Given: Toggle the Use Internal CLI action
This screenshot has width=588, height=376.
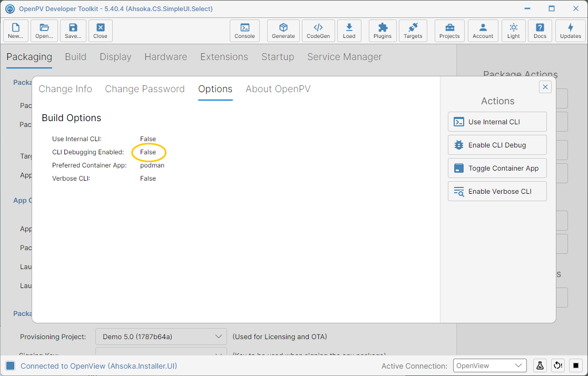Looking at the screenshot, I should click(497, 122).
